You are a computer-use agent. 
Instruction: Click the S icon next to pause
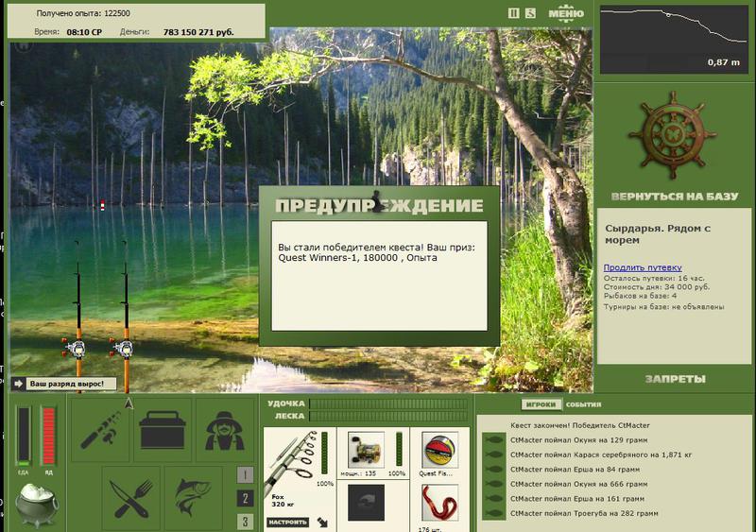coord(530,13)
